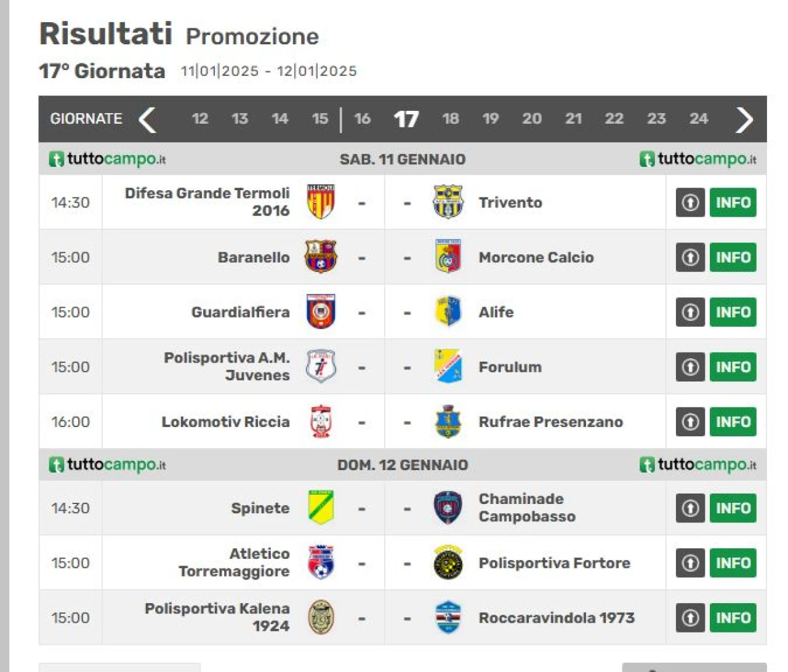Open INFO for Spinete vs Chaminade Campobasso

pyautogui.click(x=733, y=508)
